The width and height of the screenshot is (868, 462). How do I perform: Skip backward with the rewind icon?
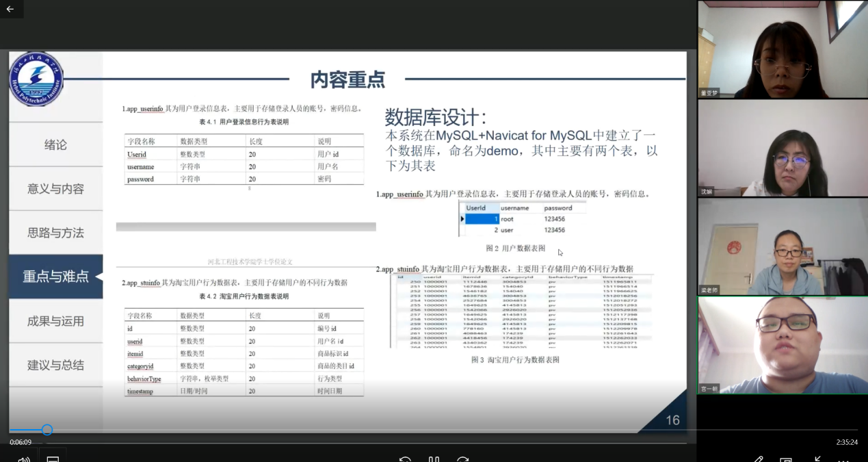click(405, 459)
